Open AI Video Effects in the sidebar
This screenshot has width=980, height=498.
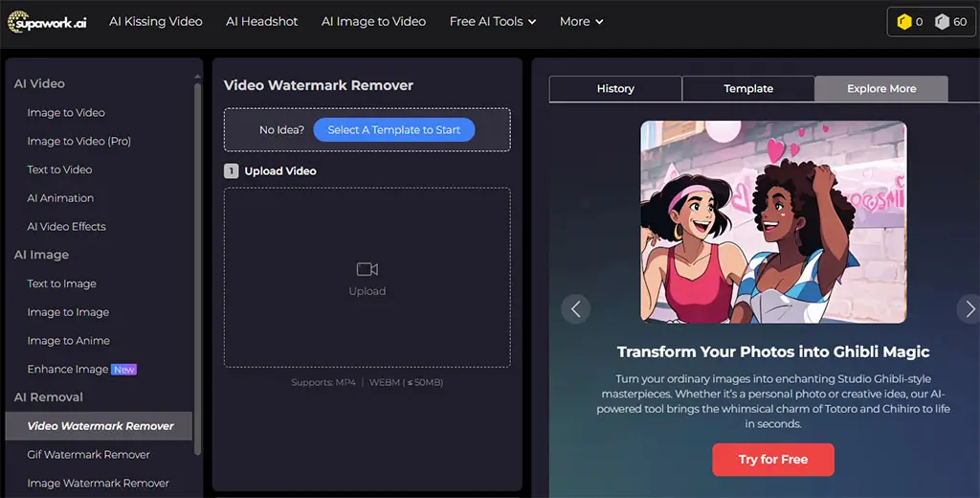coord(66,226)
